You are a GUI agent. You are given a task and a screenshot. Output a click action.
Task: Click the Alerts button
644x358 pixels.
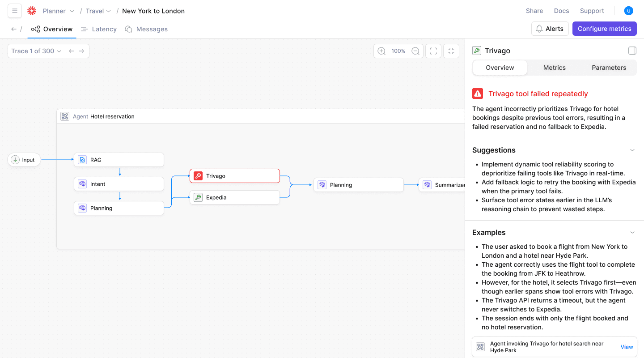pos(550,29)
